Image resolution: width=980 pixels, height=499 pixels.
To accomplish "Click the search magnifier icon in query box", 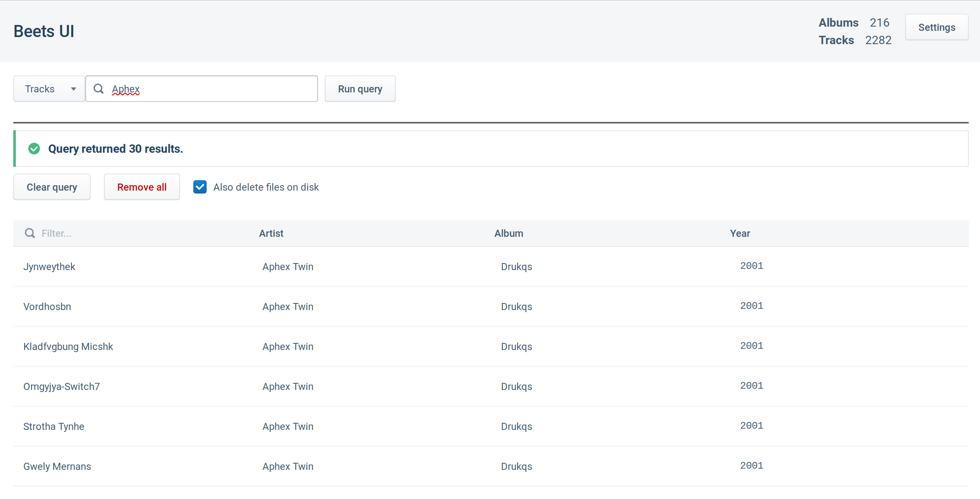I will 99,89.
